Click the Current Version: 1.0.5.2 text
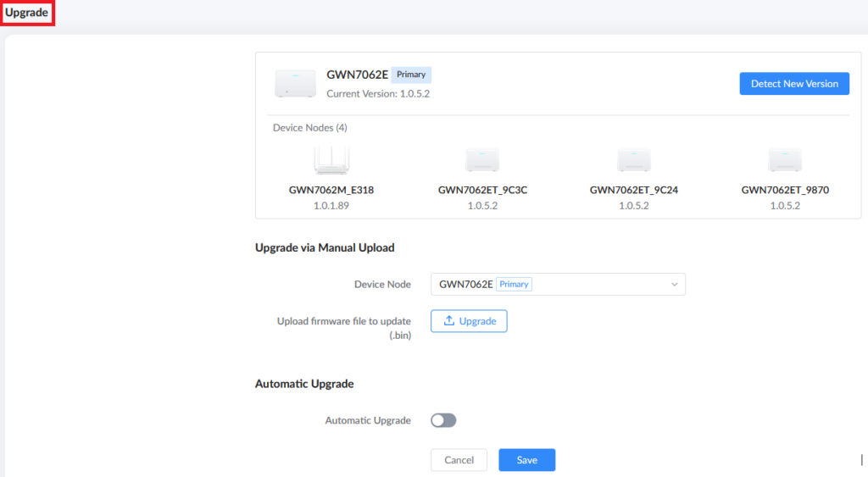 378,93
